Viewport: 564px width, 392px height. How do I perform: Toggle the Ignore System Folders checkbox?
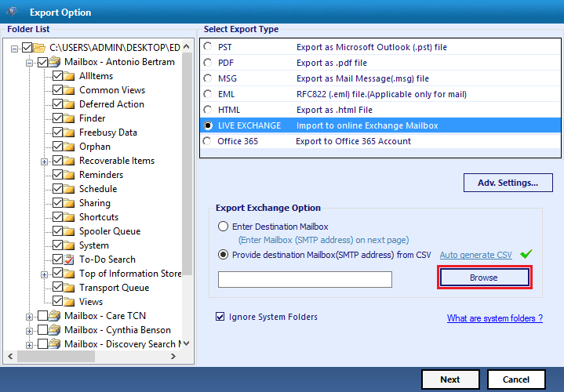[220, 317]
